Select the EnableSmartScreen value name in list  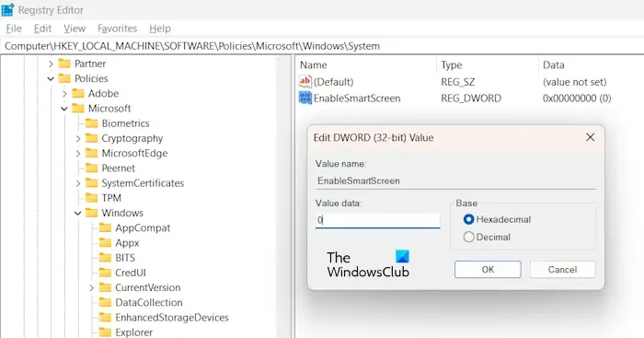tap(357, 99)
